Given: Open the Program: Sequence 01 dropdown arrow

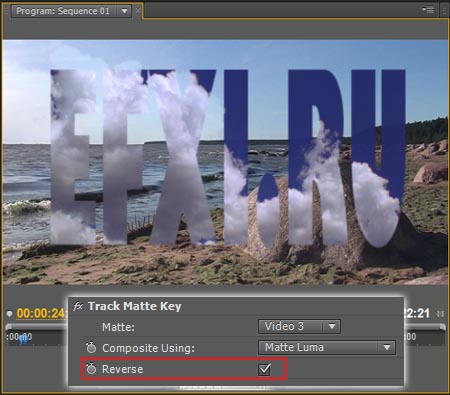Looking at the screenshot, I should click(124, 11).
